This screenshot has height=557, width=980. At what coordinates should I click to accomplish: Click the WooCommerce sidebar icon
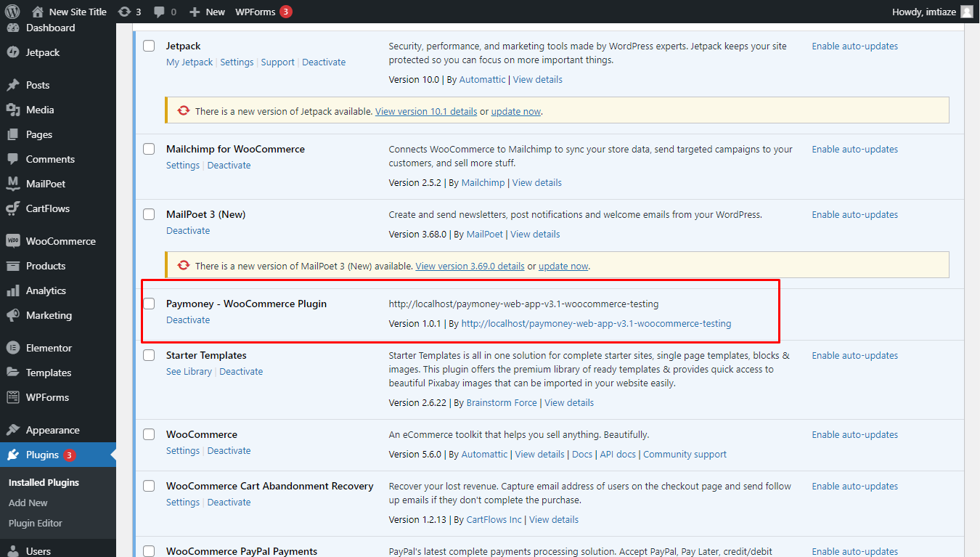tap(12, 241)
